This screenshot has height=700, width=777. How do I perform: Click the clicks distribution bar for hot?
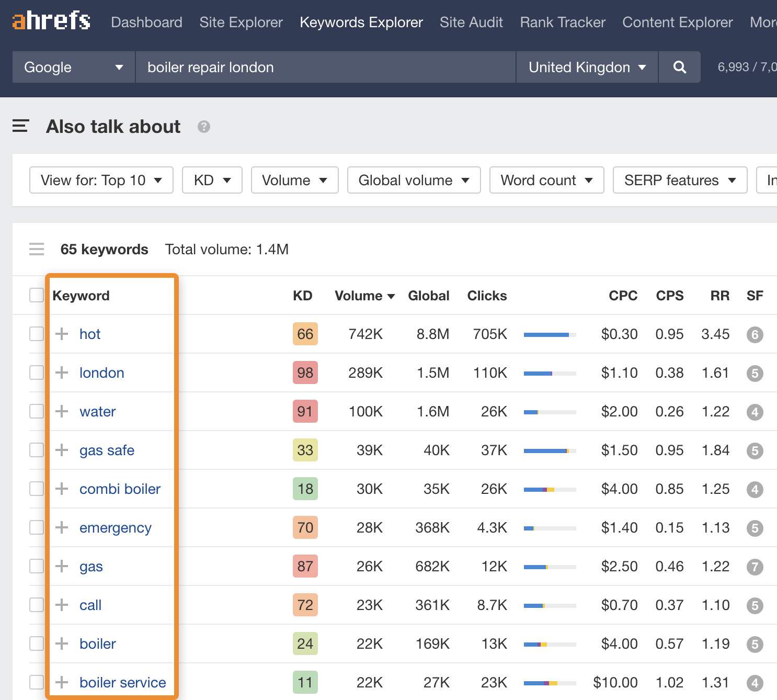(x=550, y=334)
